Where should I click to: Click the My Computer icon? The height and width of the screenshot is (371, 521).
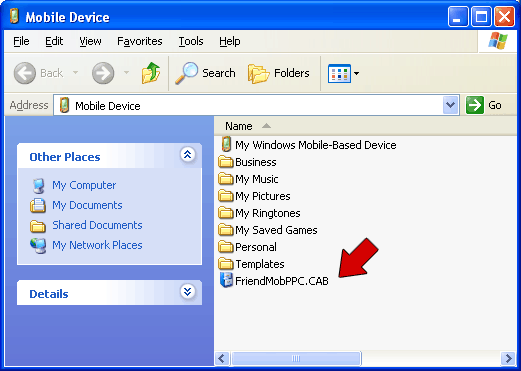coord(38,185)
